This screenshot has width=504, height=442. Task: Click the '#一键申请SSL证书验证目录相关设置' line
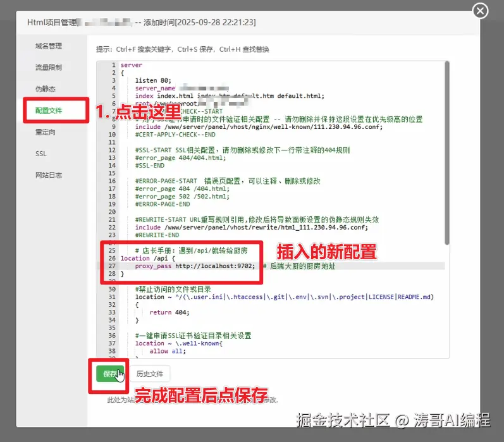[x=193, y=336]
